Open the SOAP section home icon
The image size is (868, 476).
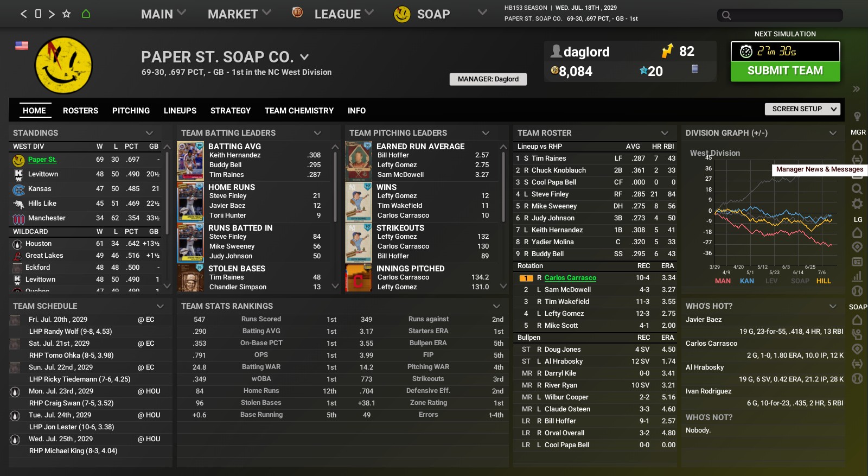pyautogui.click(x=857, y=320)
